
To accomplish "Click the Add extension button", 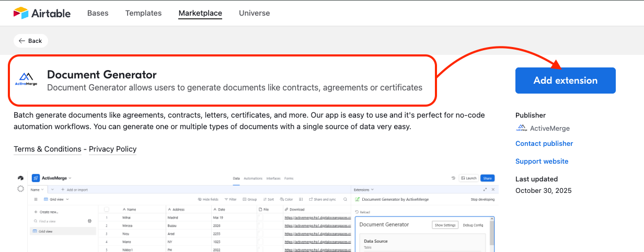I will pyautogui.click(x=566, y=81).
